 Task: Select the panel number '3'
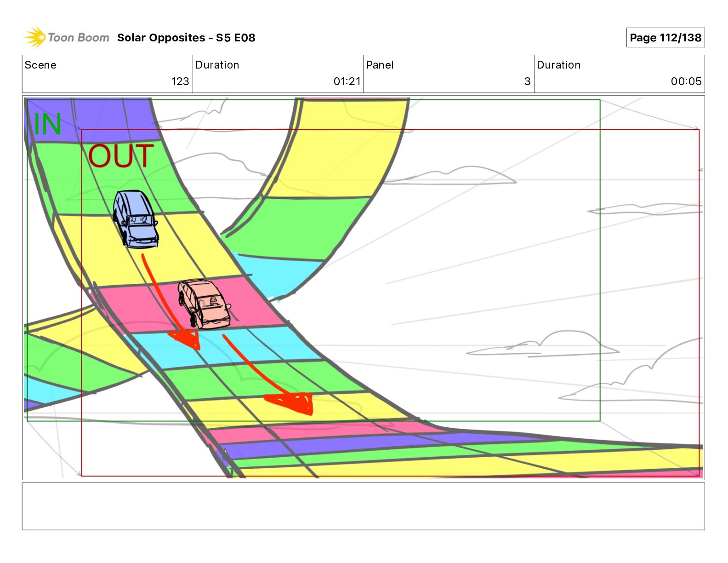click(527, 81)
